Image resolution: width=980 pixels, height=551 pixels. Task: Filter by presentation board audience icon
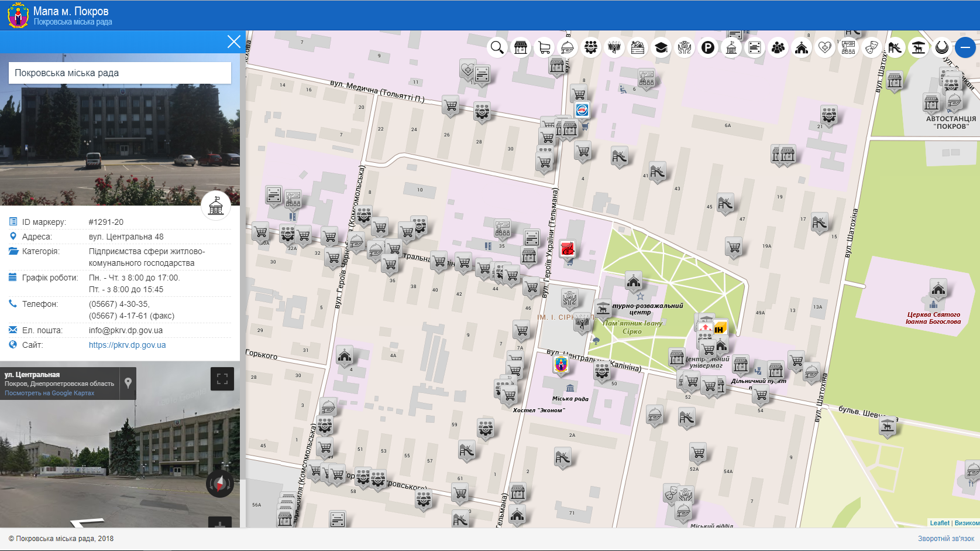pos(848,47)
